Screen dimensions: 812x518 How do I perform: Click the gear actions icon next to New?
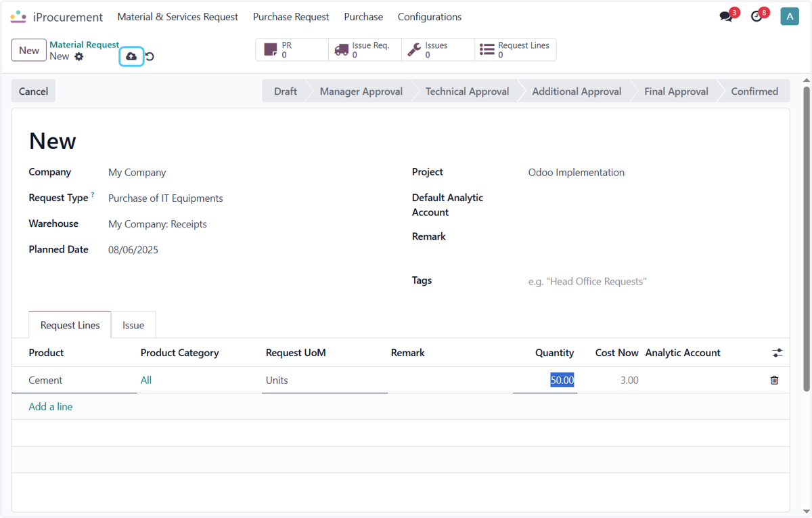click(x=79, y=56)
